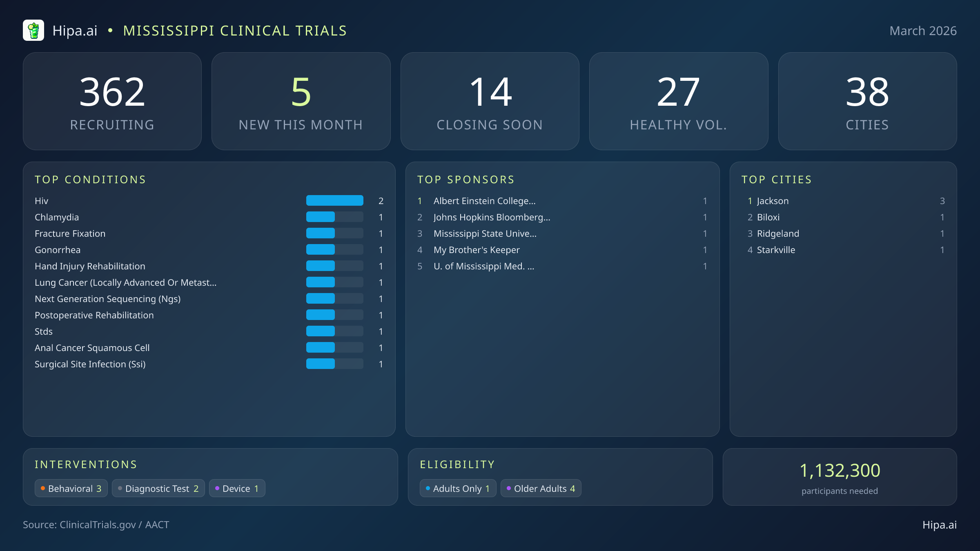Select the orange Behavioral intervention dot
980x551 pixels.
pos(43,487)
